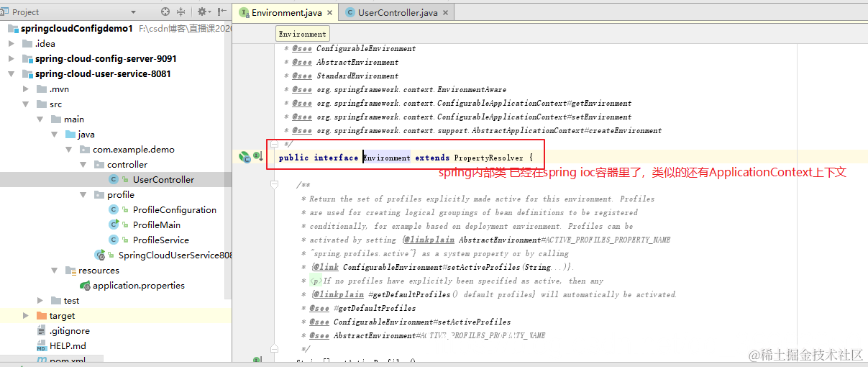Click the .idea folder icon
Screen dimensions: 868x367
coord(27,43)
